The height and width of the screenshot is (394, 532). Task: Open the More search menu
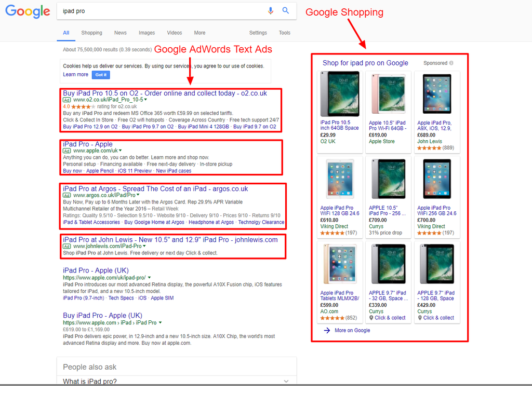point(199,33)
